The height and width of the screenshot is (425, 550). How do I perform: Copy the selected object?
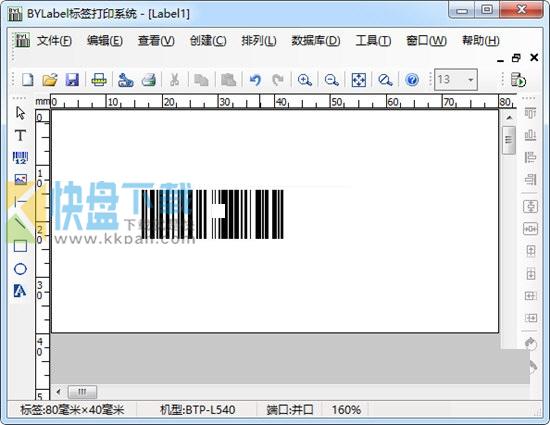pyautogui.click(x=201, y=80)
